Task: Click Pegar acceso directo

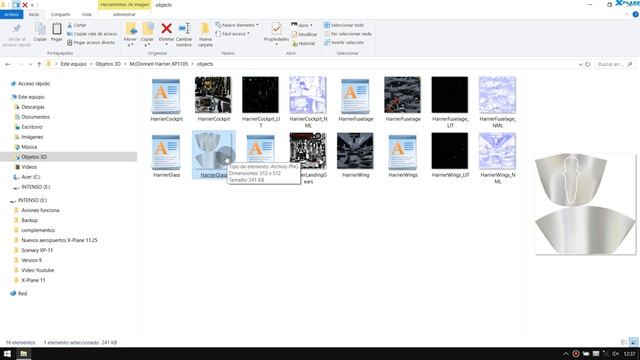Action: click(91, 42)
